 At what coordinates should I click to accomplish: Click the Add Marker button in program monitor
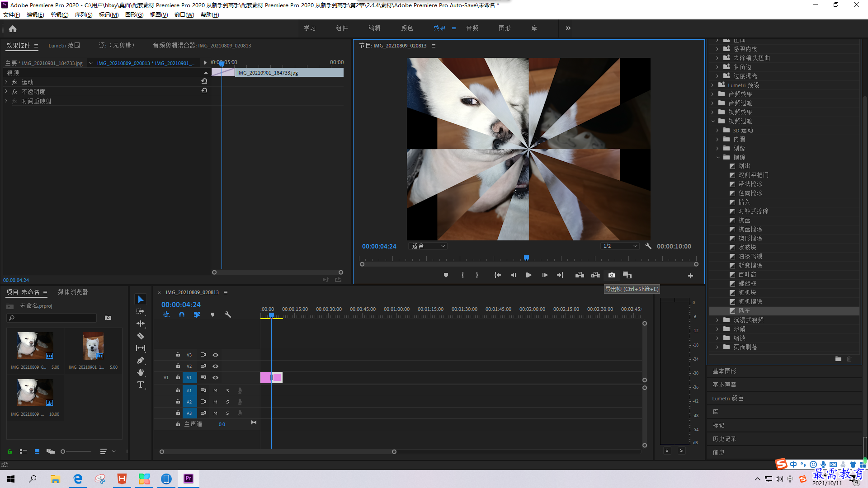(446, 275)
